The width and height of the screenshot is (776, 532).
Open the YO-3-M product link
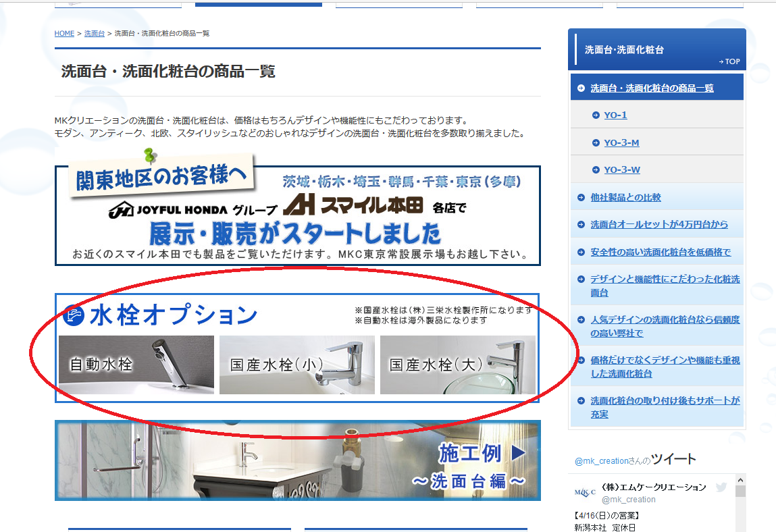pos(621,142)
